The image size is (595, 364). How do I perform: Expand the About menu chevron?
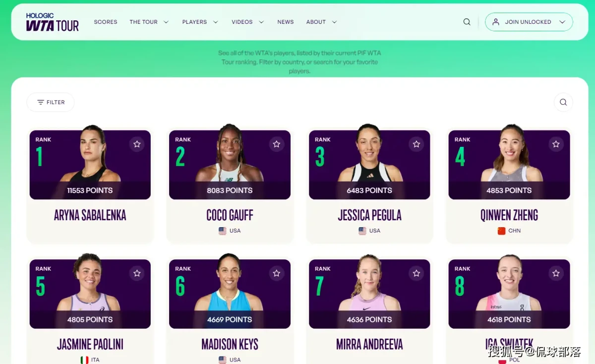point(334,22)
